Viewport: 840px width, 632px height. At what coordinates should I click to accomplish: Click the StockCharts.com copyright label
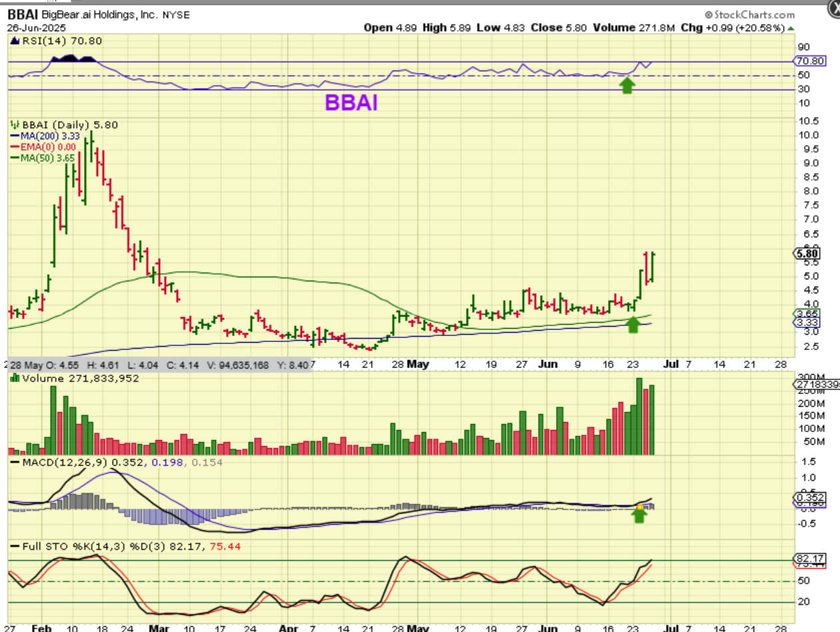point(750,14)
